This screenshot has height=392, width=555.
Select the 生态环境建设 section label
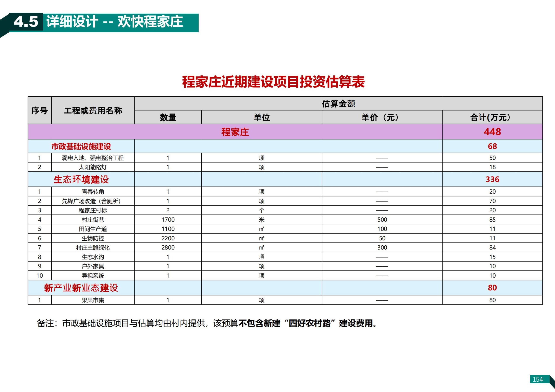(x=81, y=180)
